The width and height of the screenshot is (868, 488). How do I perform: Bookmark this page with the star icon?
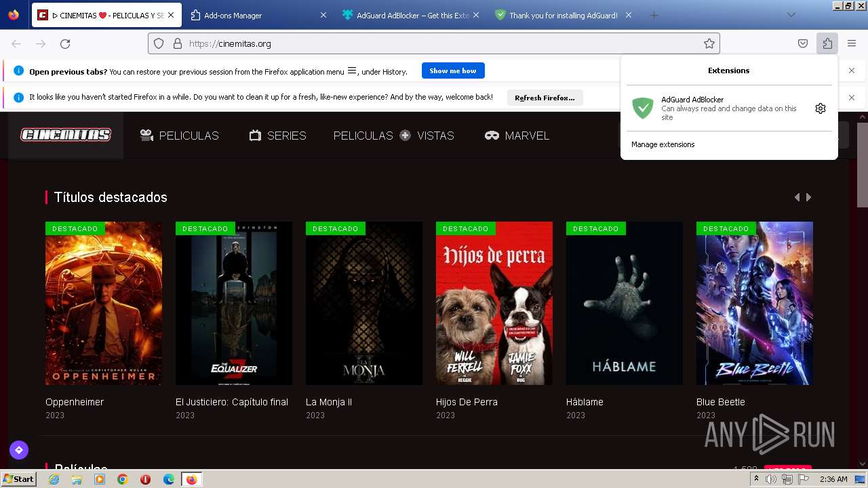pyautogui.click(x=709, y=43)
